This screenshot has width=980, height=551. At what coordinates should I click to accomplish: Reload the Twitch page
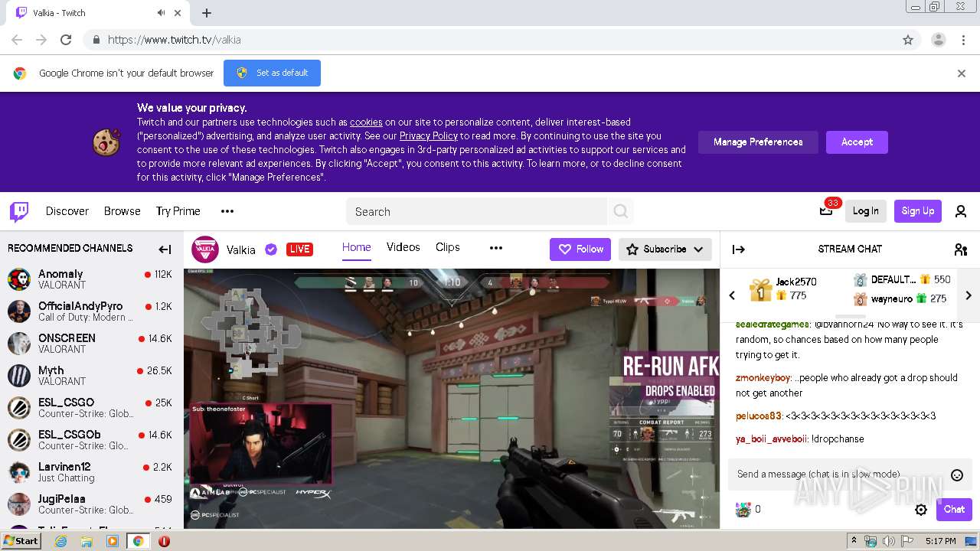pyautogui.click(x=66, y=40)
